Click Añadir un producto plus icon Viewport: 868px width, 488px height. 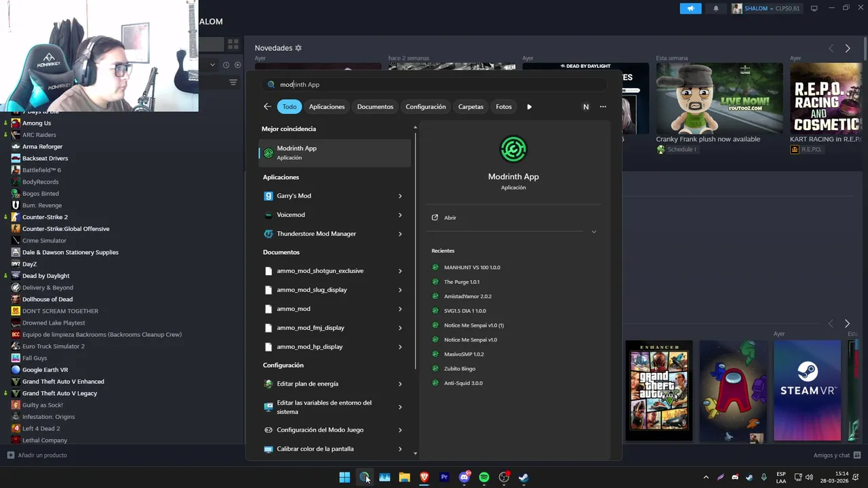10,455
